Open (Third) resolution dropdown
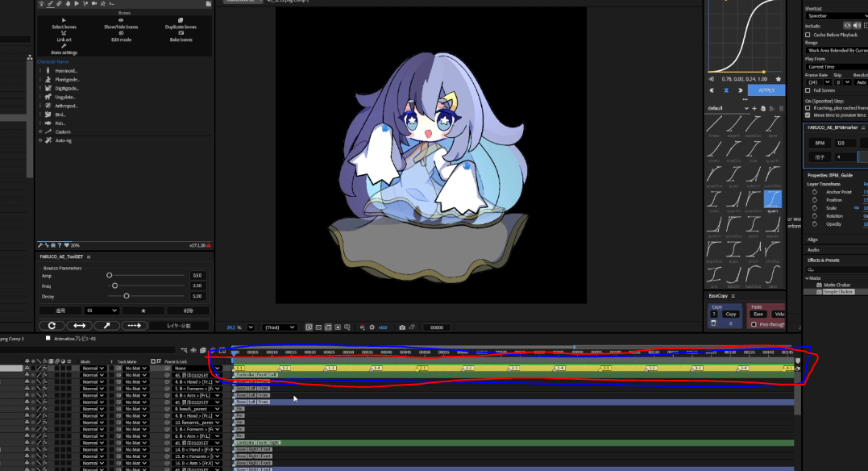This screenshot has width=868, height=471. [x=280, y=327]
